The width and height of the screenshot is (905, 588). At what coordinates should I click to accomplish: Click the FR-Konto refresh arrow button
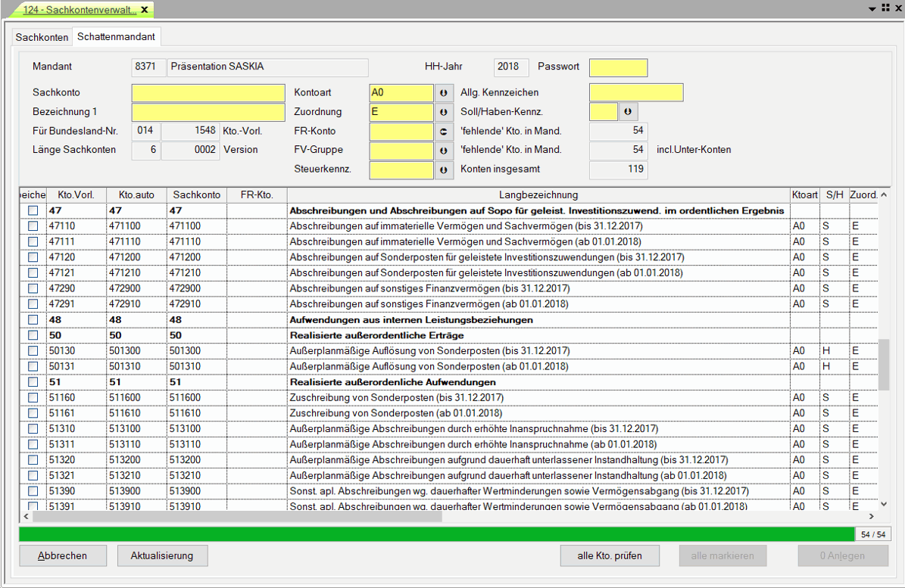(x=445, y=131)
